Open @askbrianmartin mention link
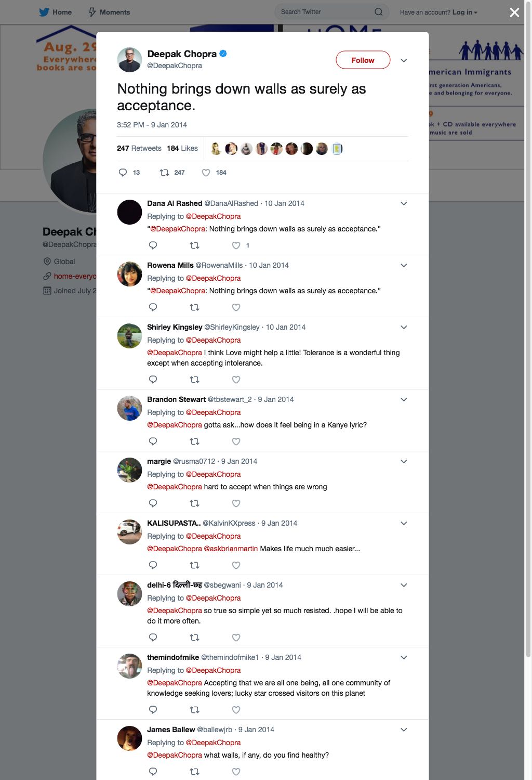The height and width of the screenshot is (780, 532). [231, 549]
